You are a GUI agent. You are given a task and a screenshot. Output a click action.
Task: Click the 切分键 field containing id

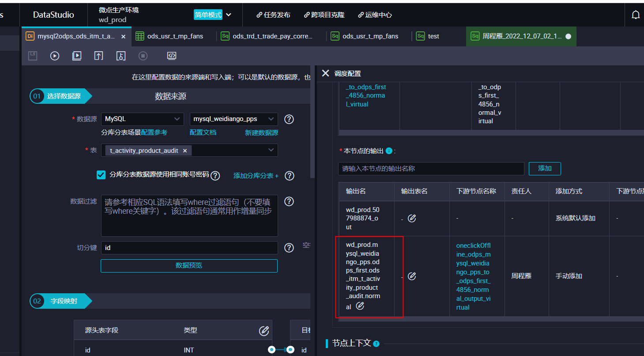(189, 248)
